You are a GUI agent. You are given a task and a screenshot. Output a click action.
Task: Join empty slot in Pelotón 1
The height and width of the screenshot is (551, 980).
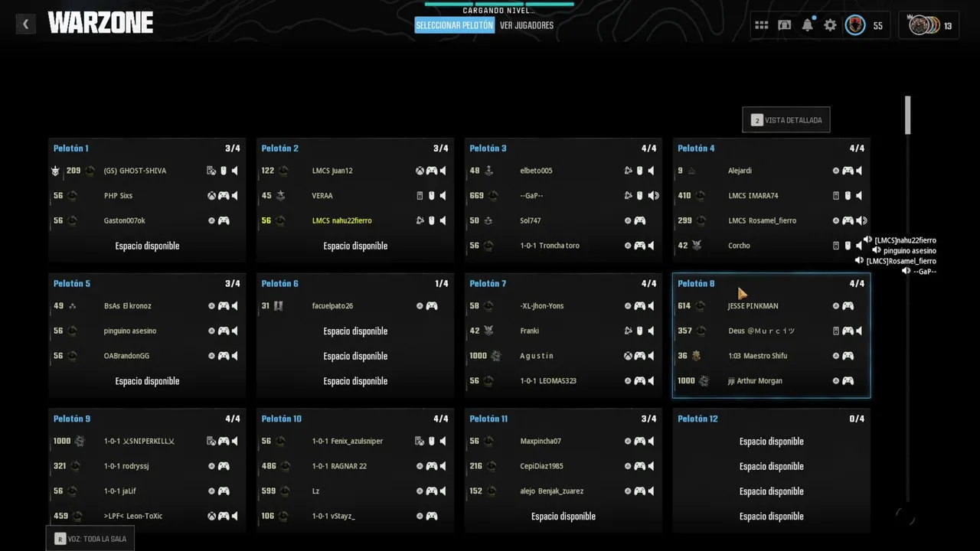coord(147,246)
